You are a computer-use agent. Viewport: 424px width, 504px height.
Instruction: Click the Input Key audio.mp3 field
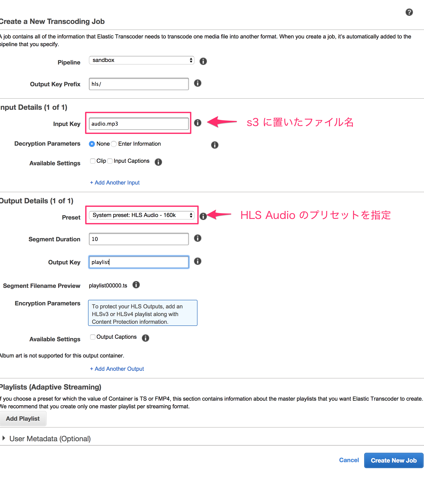(139, 123)
